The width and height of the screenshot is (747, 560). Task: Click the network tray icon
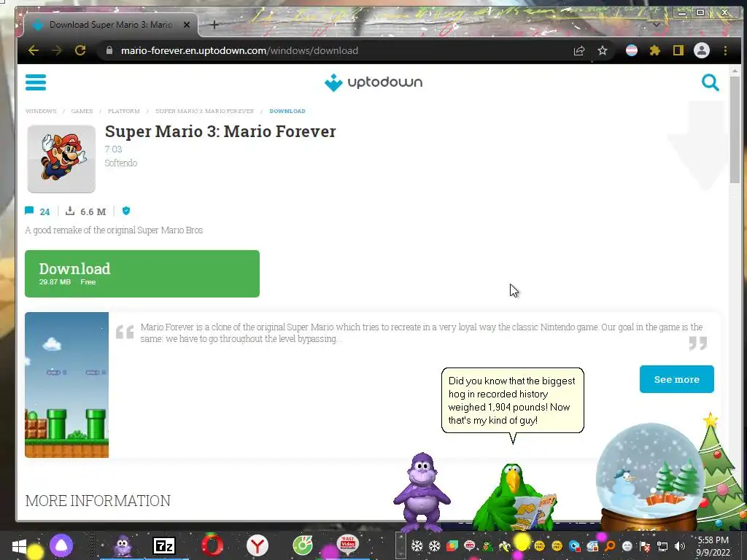pos(662,546)
